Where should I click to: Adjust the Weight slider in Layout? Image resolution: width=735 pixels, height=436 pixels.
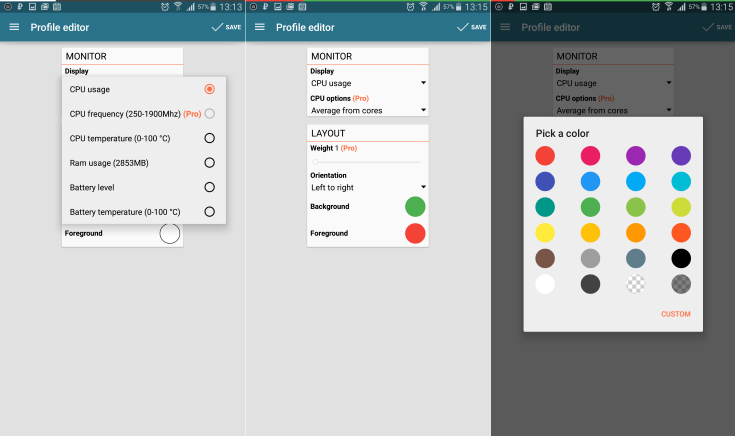point(368,162)
